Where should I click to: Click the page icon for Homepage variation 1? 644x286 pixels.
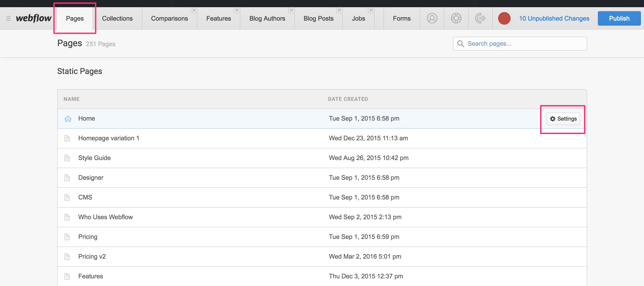(x=67, y=138)
